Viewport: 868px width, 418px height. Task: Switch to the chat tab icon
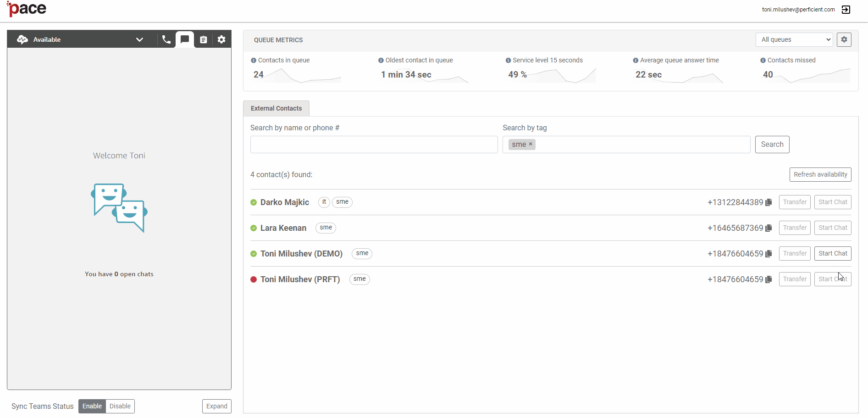(x=185, y=39)
